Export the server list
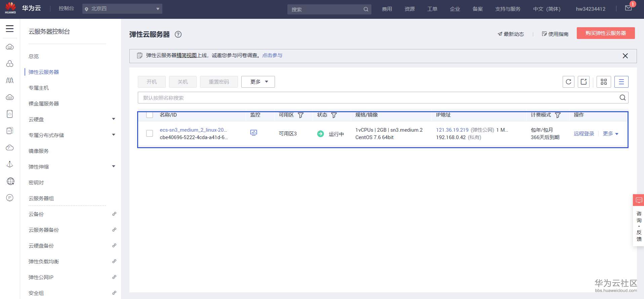 coord(584,82)
